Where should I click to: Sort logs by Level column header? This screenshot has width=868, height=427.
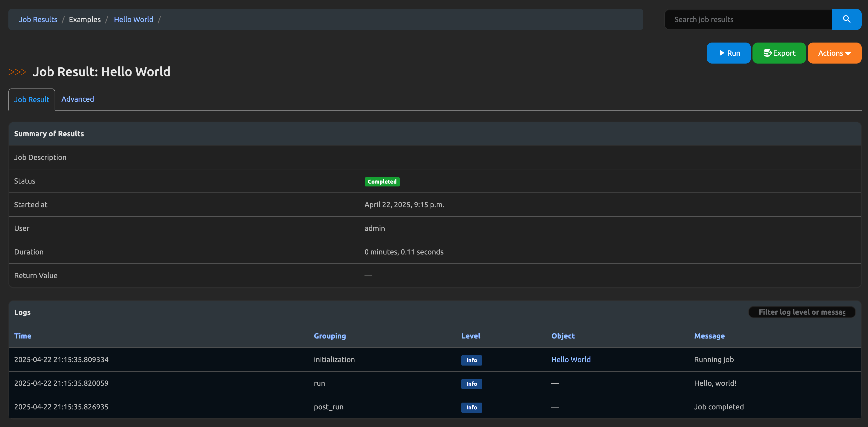470,336
